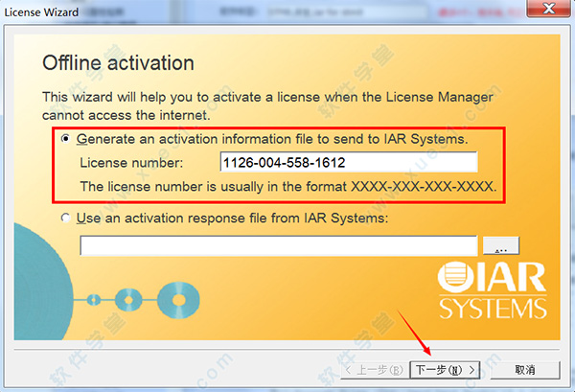Close the License Wizard window
Viewport: 575px width, 392px height.
(548, 8)
